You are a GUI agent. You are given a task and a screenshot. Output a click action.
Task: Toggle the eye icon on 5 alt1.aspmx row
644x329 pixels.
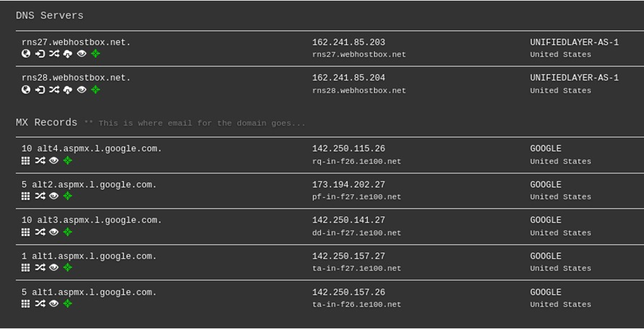(54, 304)
